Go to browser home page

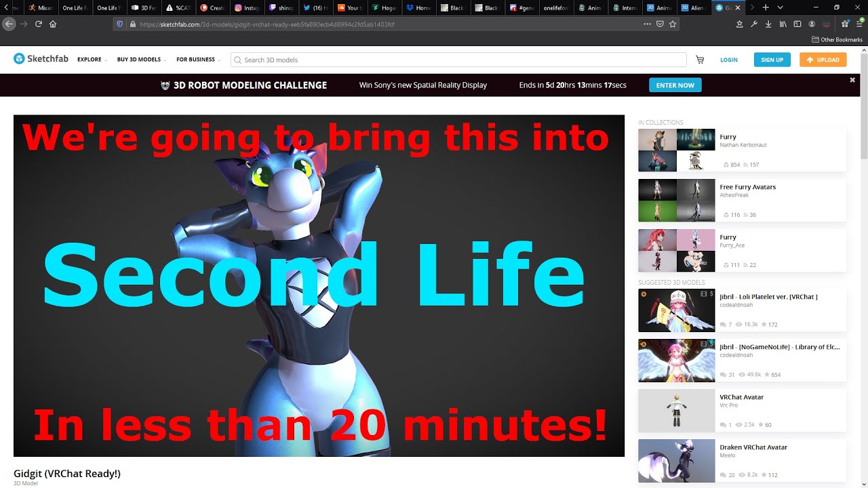click(x=53, y=24)
